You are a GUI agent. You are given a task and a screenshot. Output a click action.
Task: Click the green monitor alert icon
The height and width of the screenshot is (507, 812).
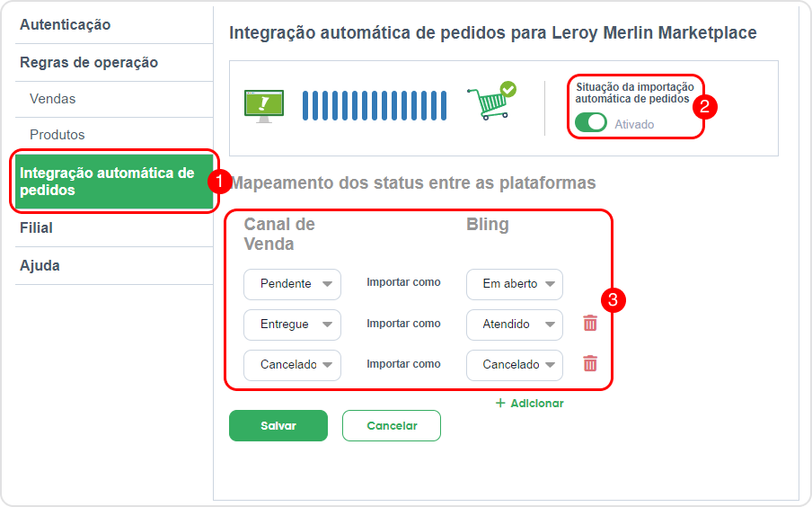click(x=264, y=106)
